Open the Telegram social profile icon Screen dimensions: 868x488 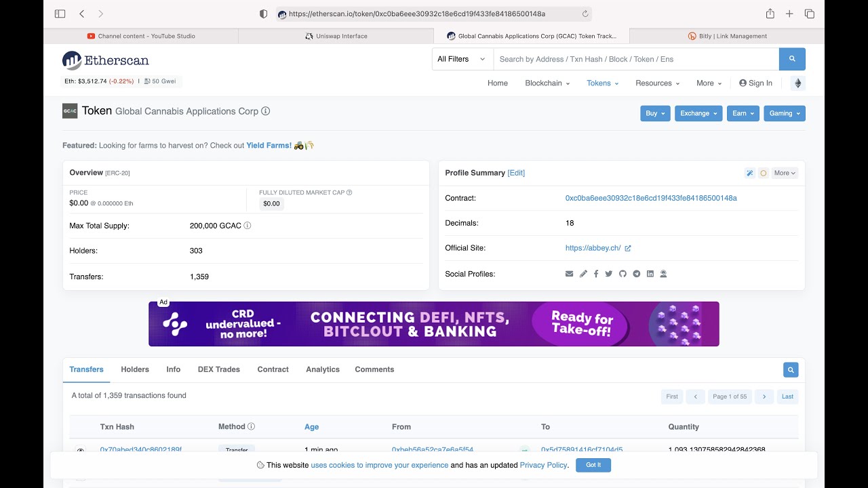636,274
